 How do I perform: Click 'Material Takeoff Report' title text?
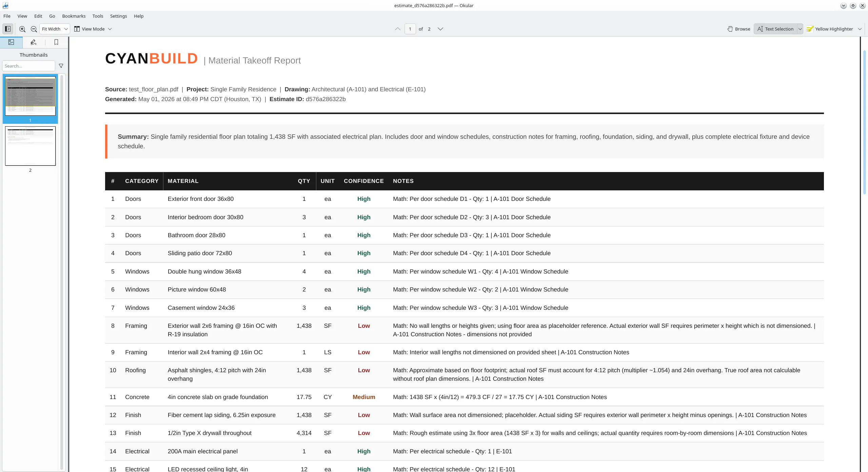click(x=254, y=60)
